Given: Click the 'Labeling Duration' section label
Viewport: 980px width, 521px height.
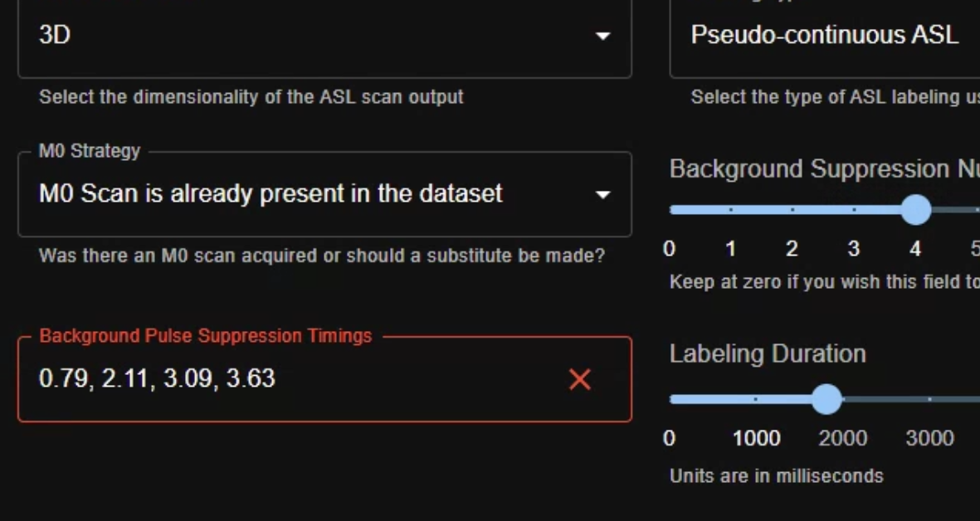Looking at the screenshot, I should tap(766, 352).
